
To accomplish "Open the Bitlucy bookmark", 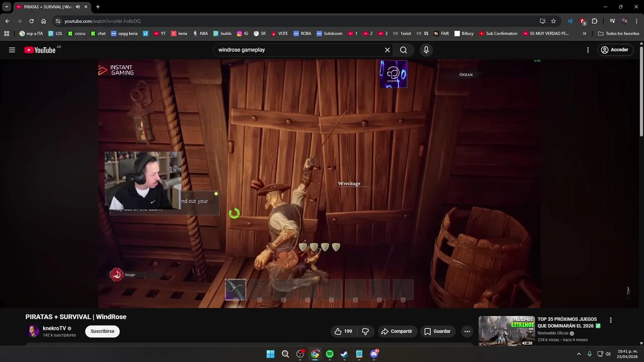I will click(464, 34).
